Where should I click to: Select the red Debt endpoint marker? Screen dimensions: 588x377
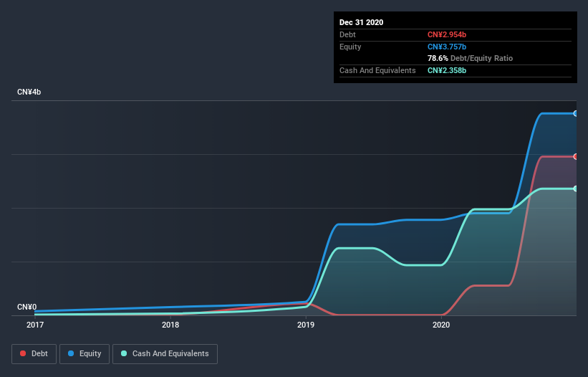click(576, 156)
